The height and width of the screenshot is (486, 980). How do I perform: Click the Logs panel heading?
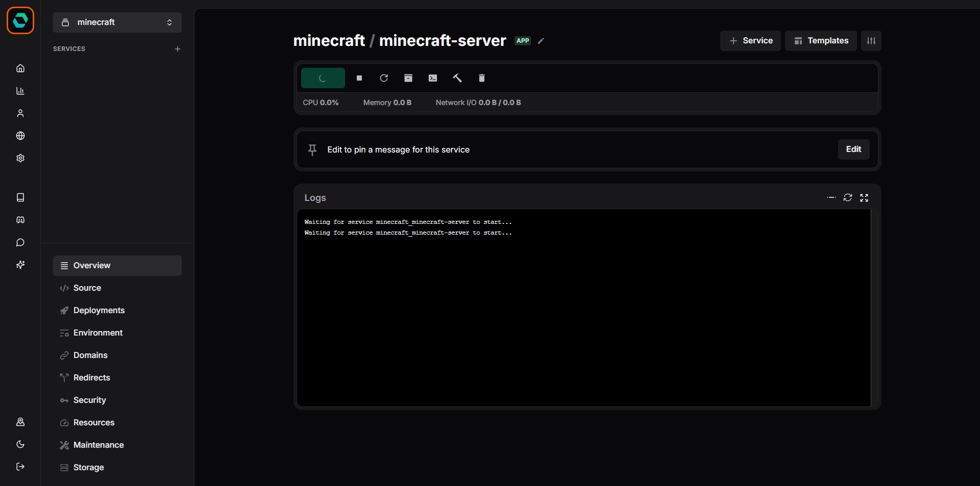pyautogui.click(x=315, y=198)
